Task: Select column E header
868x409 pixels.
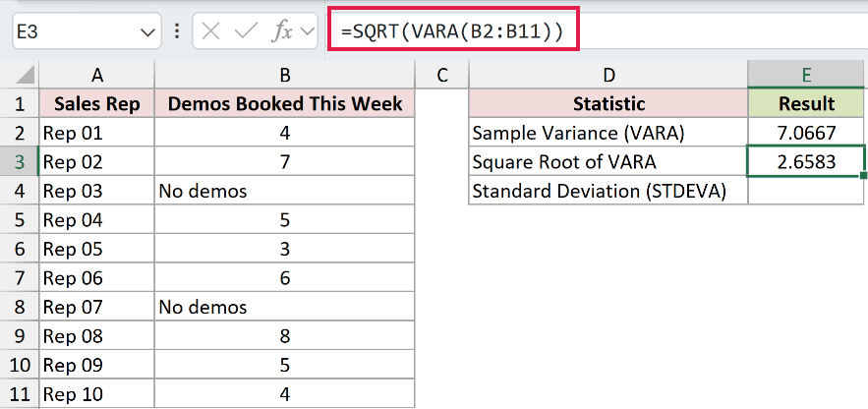Action: [x=806, y=76]
